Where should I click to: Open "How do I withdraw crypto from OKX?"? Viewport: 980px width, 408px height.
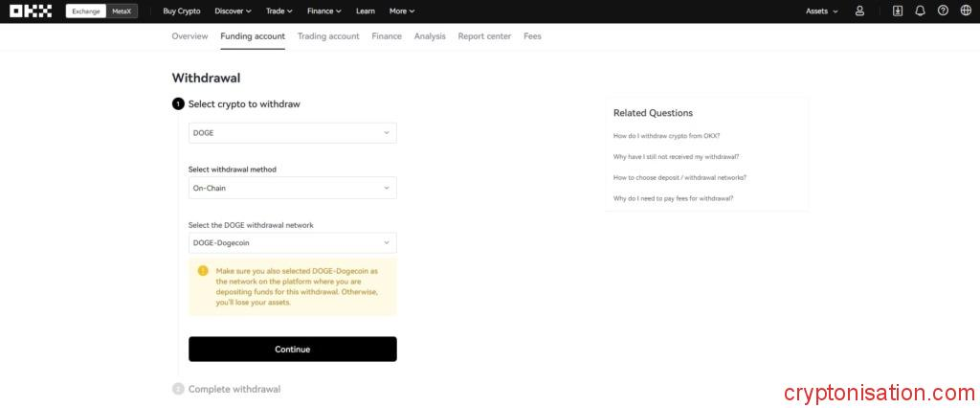pyautogui.click(x=666, y=136)
